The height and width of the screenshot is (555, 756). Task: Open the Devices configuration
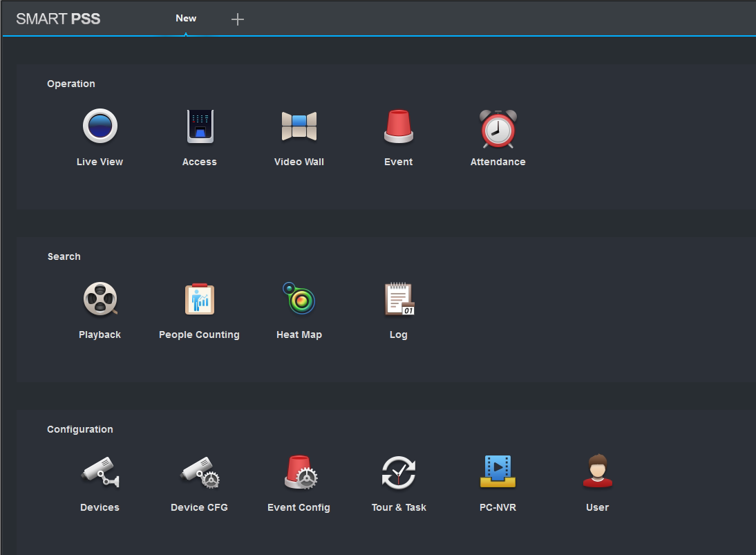[x=100, y=473]
